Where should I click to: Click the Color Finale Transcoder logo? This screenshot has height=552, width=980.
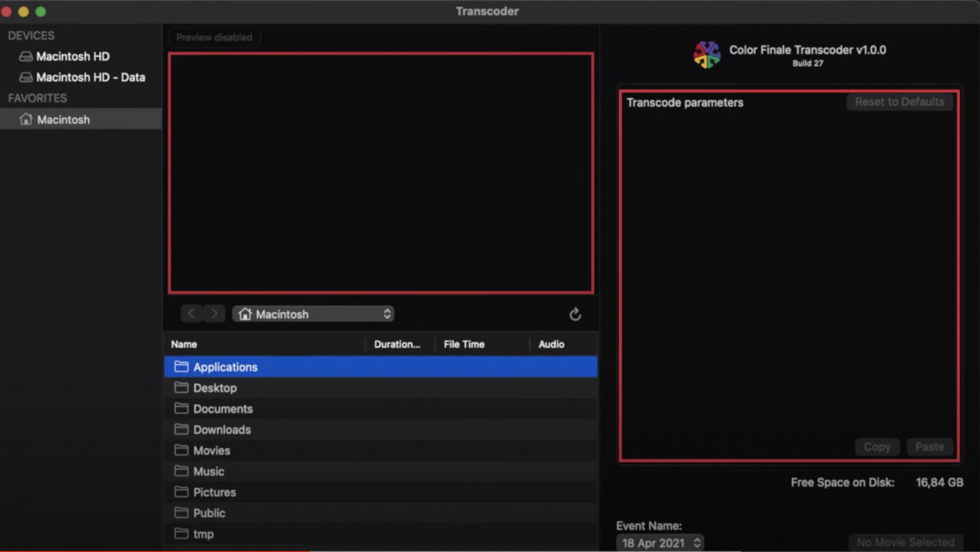(x=707, y=55)
